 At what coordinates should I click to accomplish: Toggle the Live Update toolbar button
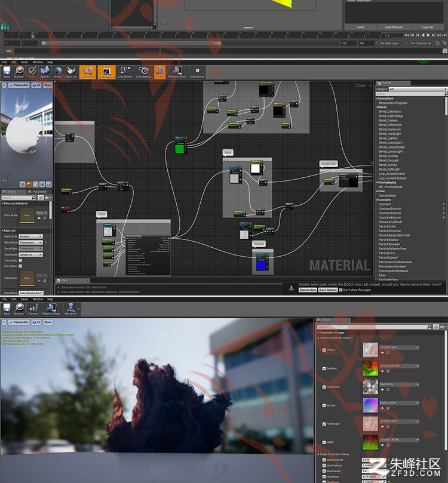(143, 72)
